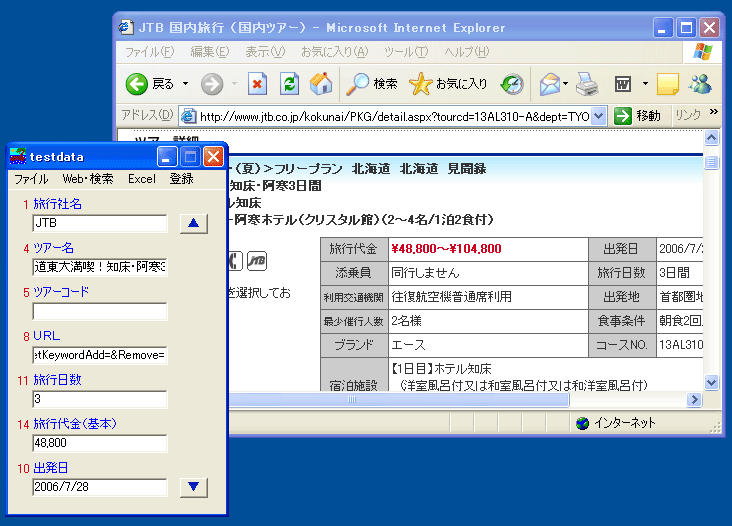Image resolution: width=732 pixels, height=526 pixels.
Task: Click the blue down-arrow button in testdata
Action: [193, 487]
